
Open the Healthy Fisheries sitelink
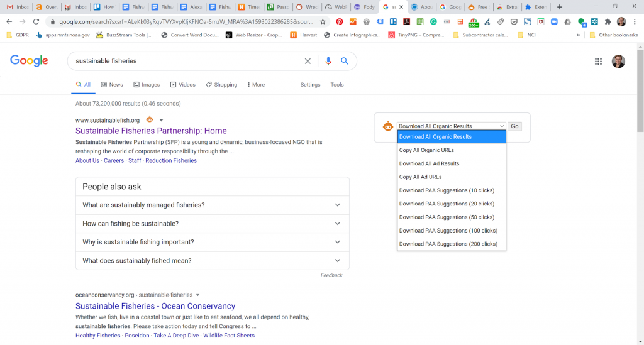point(97,336)
